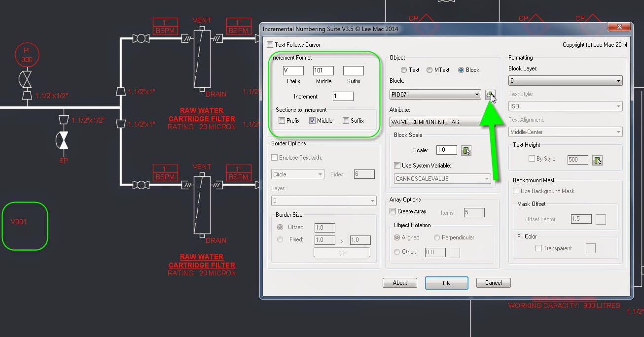Open the Block Layer dropdown

[565, 81]
